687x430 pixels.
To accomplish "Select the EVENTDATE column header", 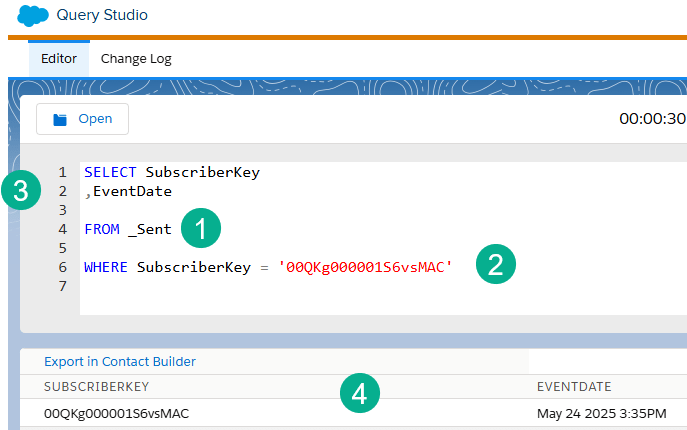I will (573, 386).
